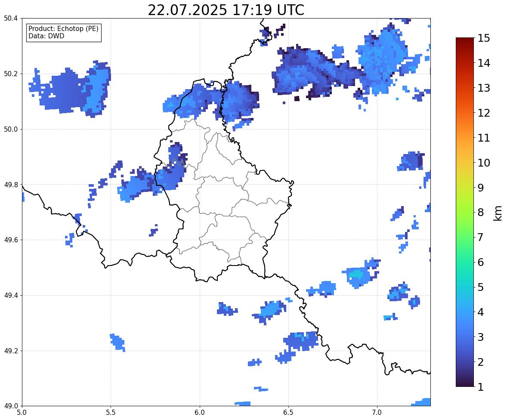Click the latitude axis label 50.4
This screenshot has width=507, height=420.
click(11, 19)
